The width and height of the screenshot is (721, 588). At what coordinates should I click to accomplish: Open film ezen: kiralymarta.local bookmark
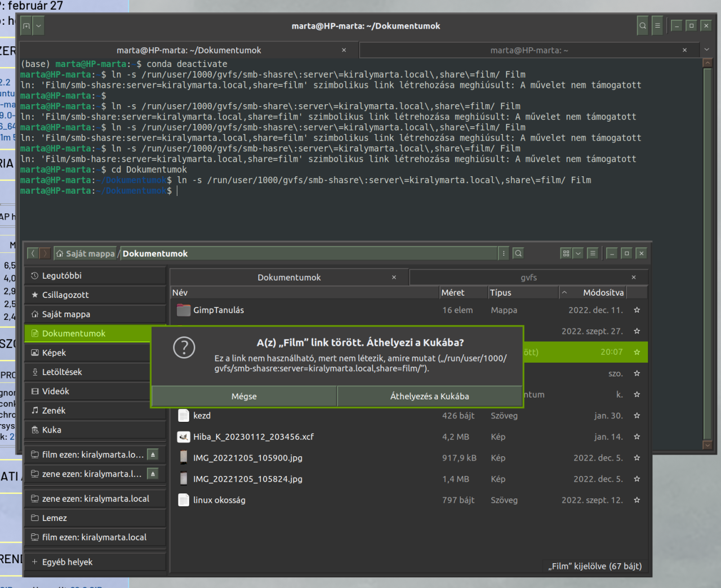click(95, 537)
